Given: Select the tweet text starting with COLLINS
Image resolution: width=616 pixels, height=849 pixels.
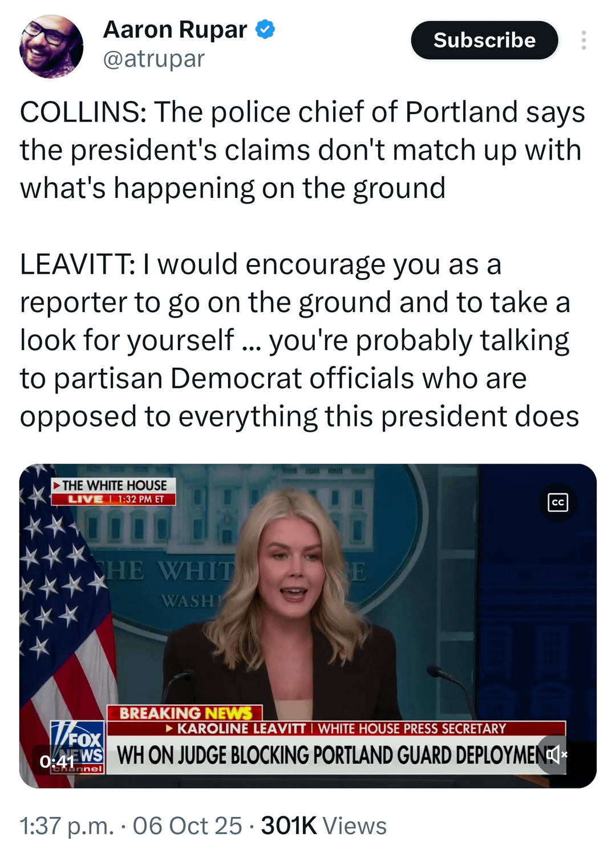Looking at the screenshot, I should pyautogui.click(x=302, y=149).
